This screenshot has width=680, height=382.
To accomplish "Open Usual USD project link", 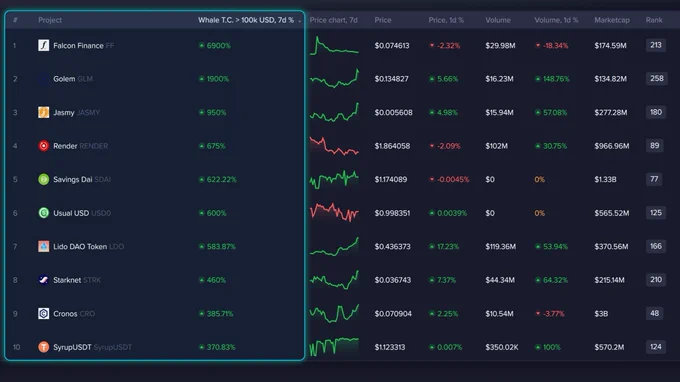I will coord(82,213).
